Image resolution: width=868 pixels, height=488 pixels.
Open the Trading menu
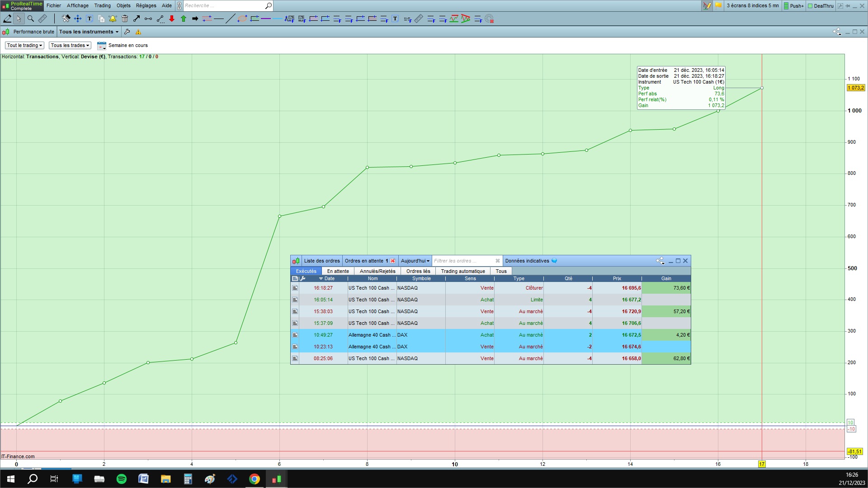tap(102, 5)
